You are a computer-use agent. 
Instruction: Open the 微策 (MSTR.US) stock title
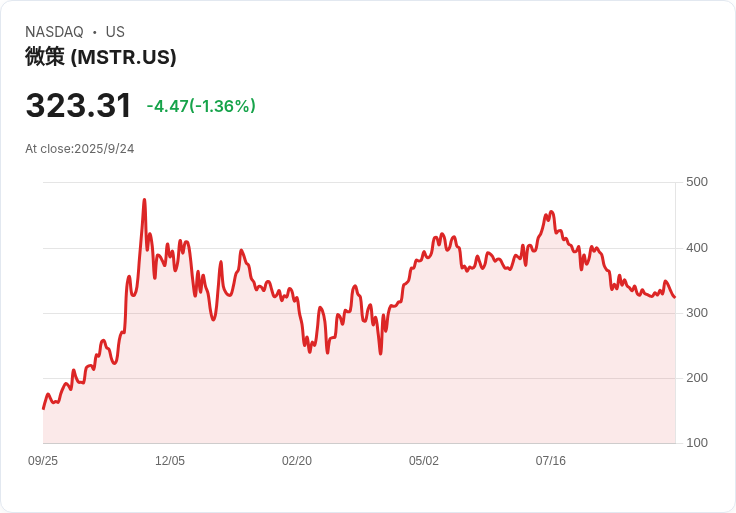pyautogui.click(x=101, y=57)
